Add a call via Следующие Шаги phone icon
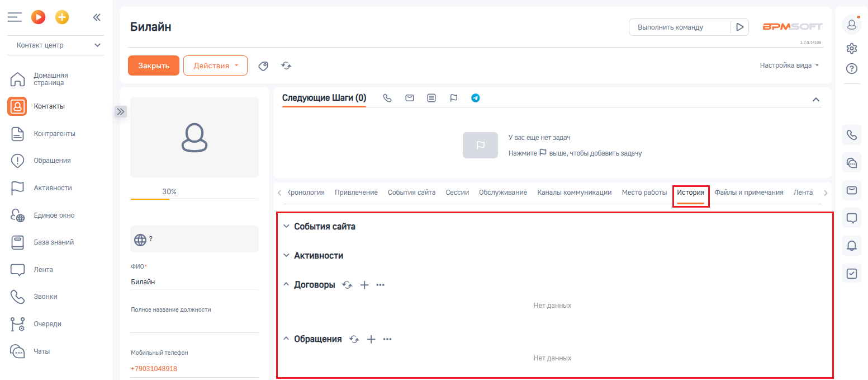 click(387, 98)
